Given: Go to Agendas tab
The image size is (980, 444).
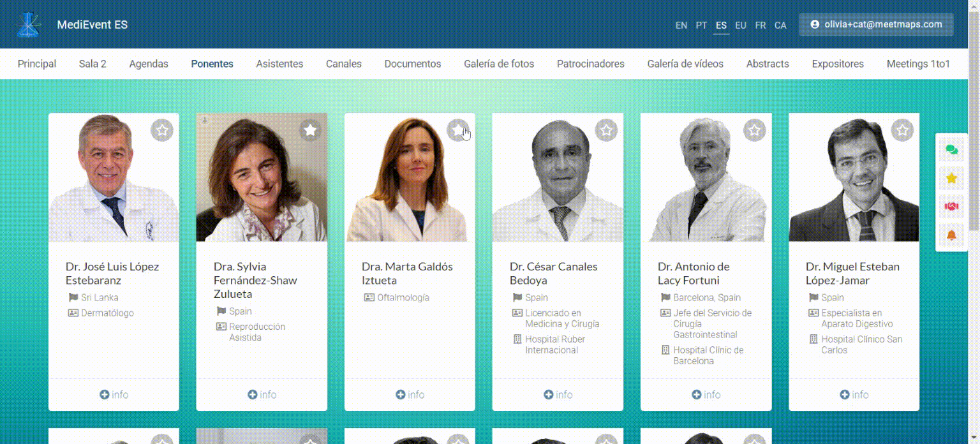Looking at the screenshot, I should (149, 64).
